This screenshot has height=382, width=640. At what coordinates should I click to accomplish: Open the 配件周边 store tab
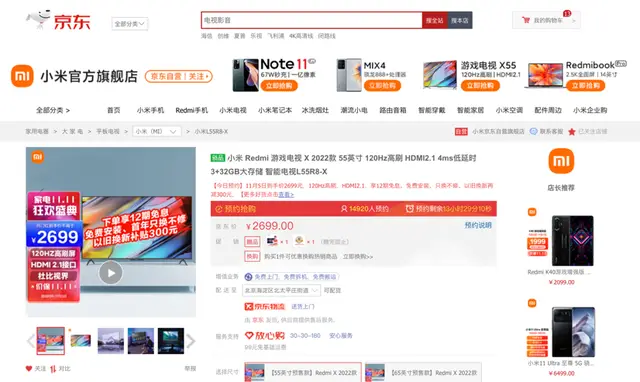(x=548, y=110)
